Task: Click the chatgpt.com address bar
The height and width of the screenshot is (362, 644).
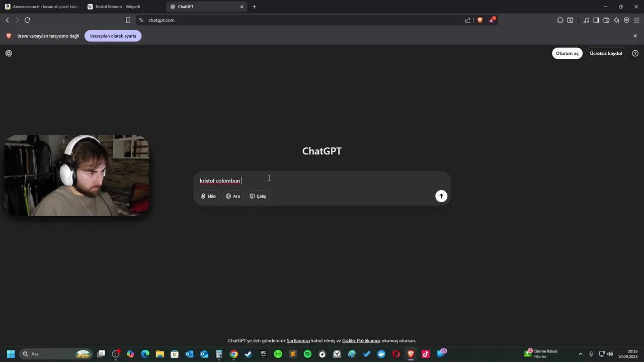Action: (302, 20)
